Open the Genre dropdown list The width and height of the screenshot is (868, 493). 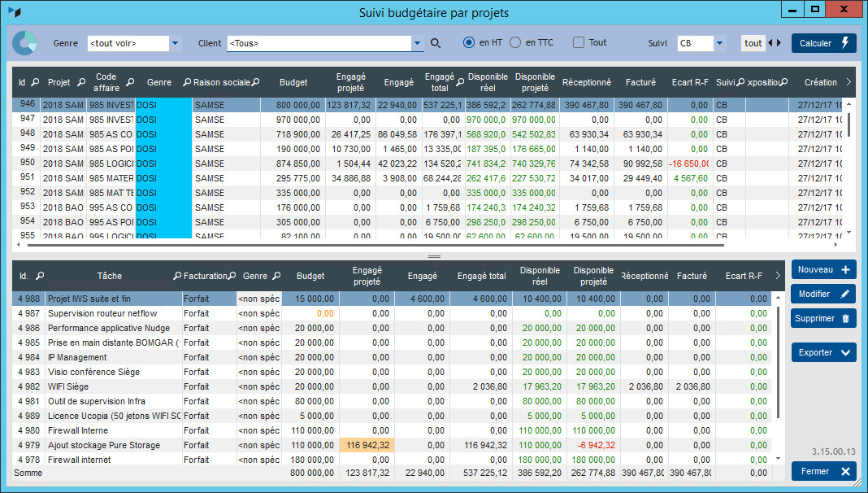175,43
